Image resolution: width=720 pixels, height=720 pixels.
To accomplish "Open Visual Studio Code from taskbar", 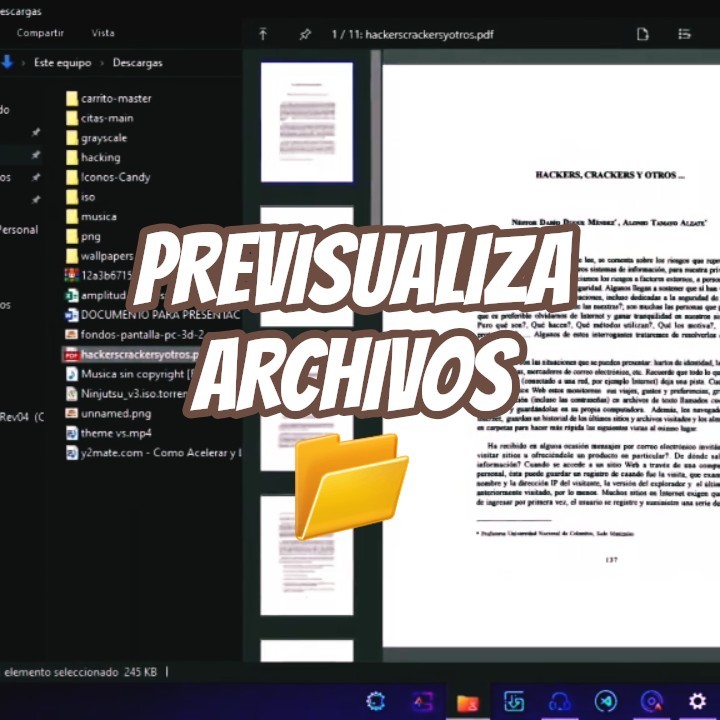I will 606,701.
